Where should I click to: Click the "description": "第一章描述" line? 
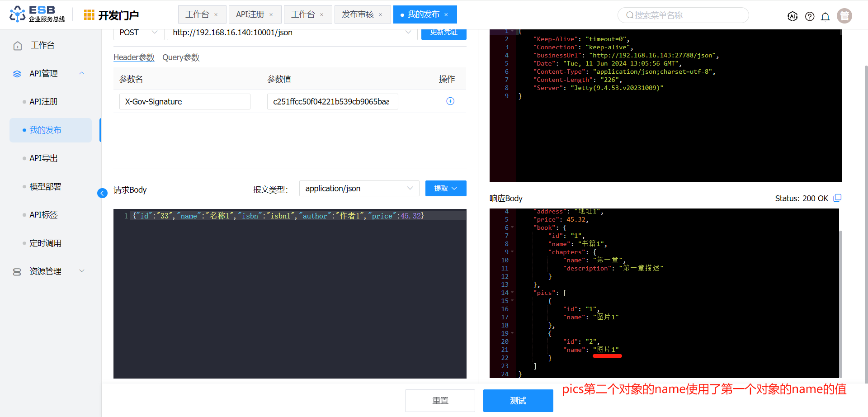pyautogui.click(x=613, y=269)
